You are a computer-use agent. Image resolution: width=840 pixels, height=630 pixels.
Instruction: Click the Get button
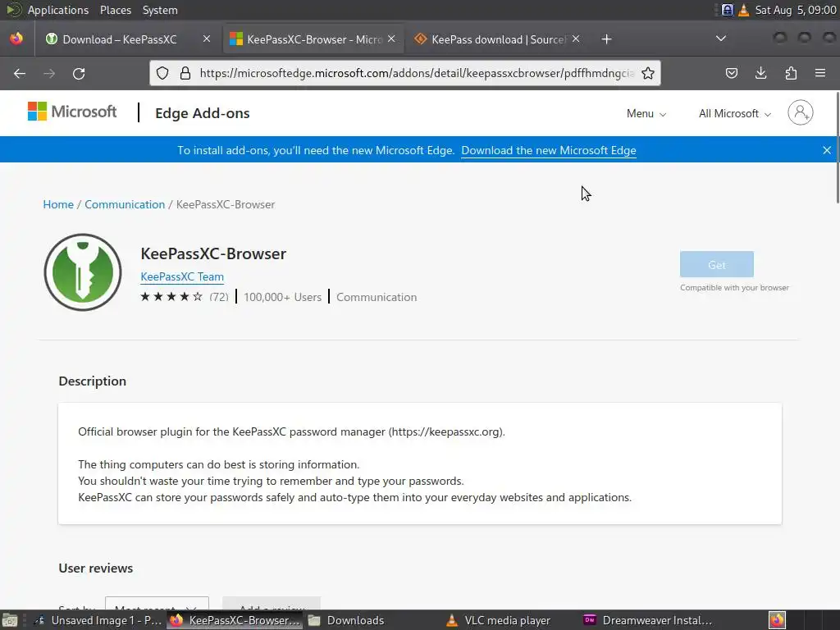717,265
